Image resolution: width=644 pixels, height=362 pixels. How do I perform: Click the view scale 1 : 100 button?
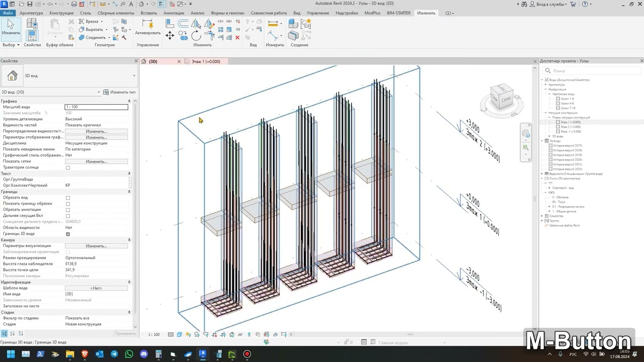pyautogui.click(x=153, y=334)
